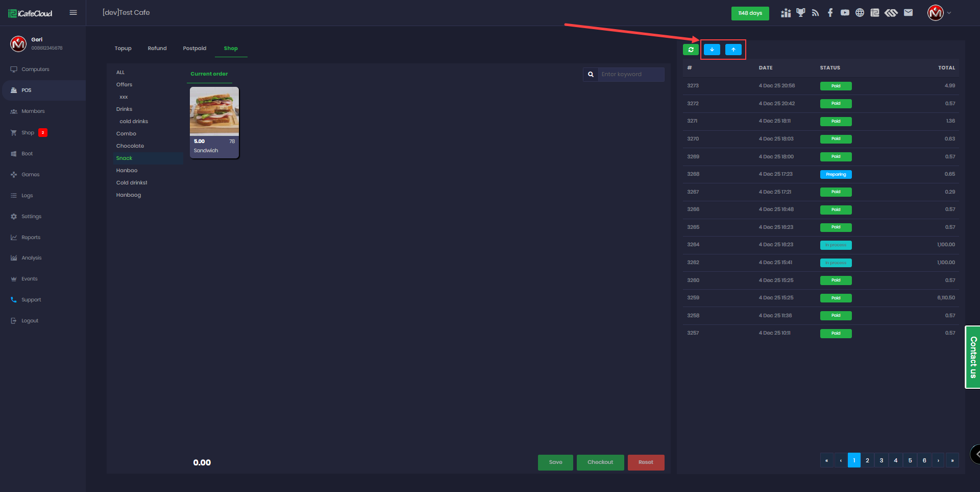Image resolution: width=980 pixels, height=492 pixels.
Task: Go to next page of orders
Action: click(x=938, y=460)
